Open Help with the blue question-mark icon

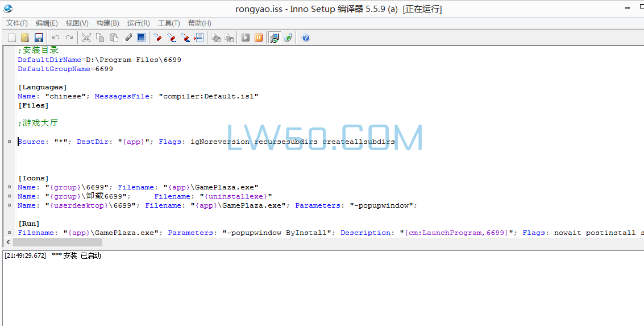(x=306, y=38)
